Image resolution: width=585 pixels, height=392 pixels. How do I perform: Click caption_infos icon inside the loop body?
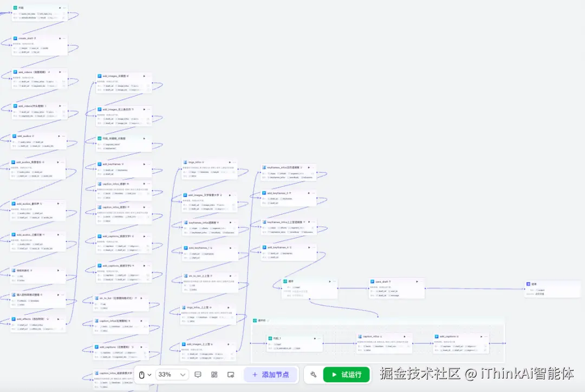click(x=360, y=336)
